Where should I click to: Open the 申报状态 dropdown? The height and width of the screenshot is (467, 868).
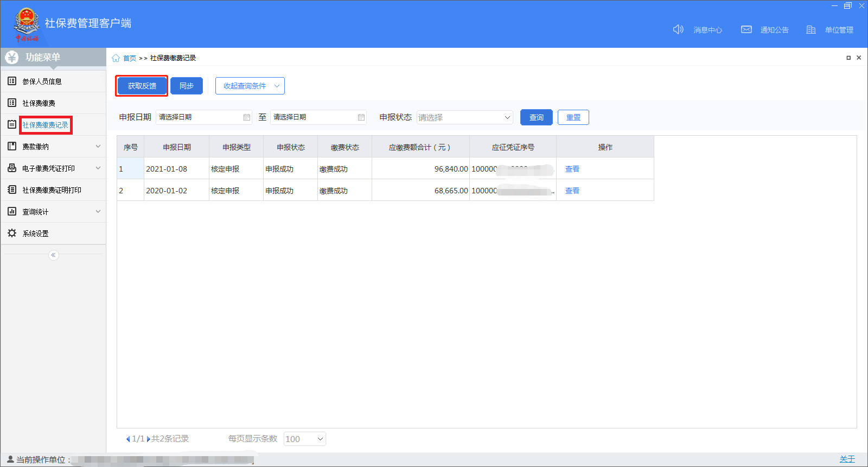pyautogui.click(x=464, y=117)
